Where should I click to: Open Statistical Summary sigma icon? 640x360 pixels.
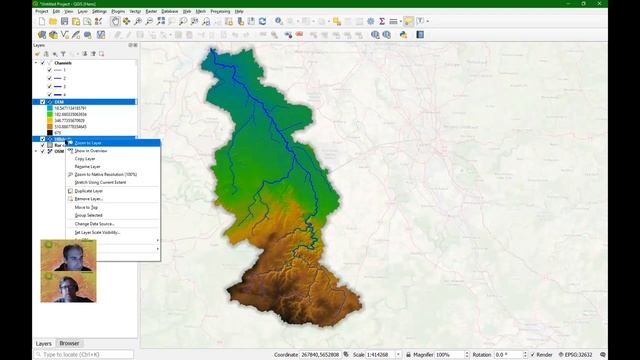(382, 21)
